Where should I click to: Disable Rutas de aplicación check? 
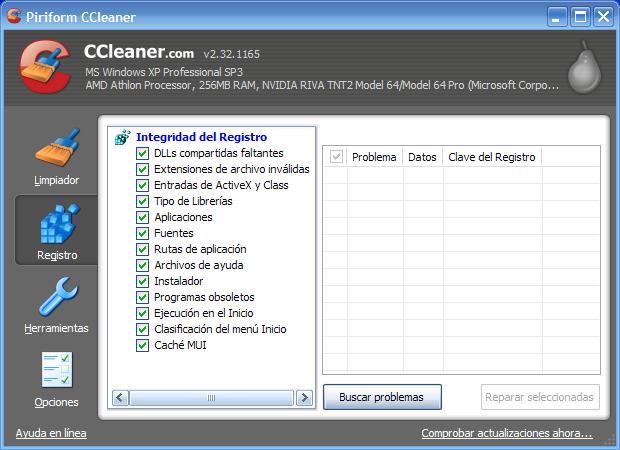(142, 250)
